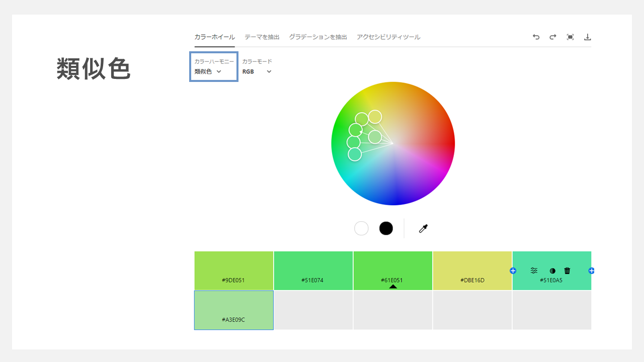Click the download icon

587,37
